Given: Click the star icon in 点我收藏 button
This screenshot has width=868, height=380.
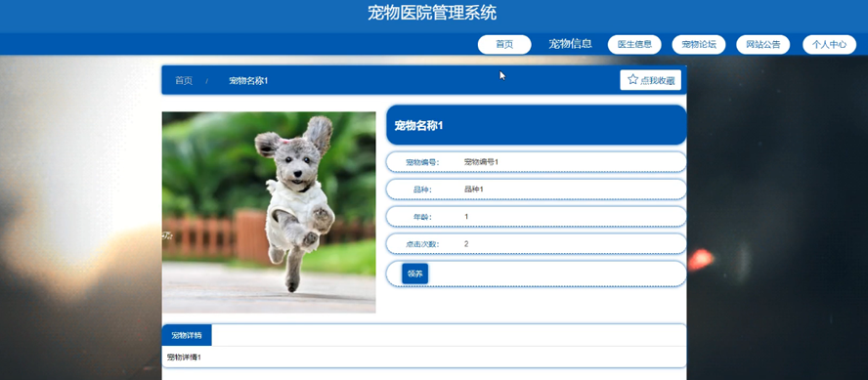Looking at the screenshot, I should [x=632, y=80].
